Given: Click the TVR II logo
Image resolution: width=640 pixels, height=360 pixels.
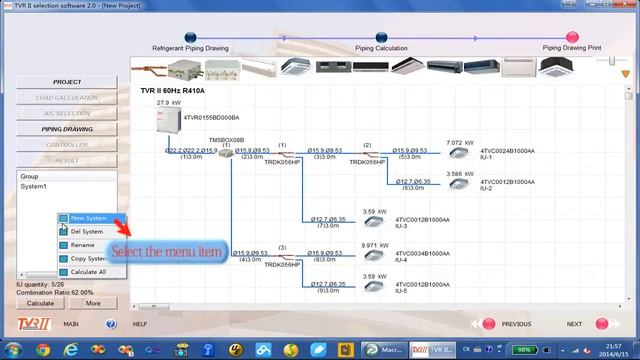Looking at the screenshot, I should (x=34, y=324).
